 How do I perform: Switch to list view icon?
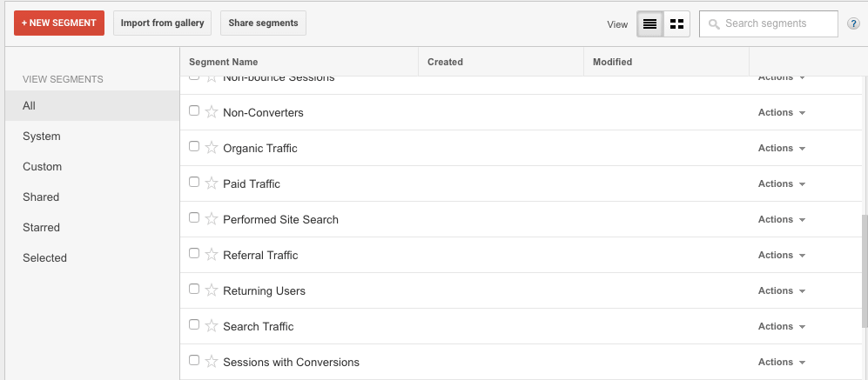649,24
